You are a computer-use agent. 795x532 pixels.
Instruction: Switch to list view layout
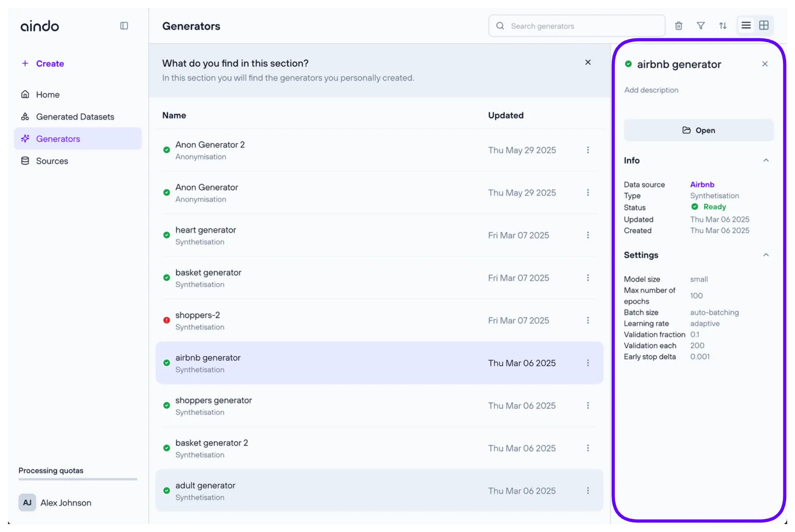point(746,26)
